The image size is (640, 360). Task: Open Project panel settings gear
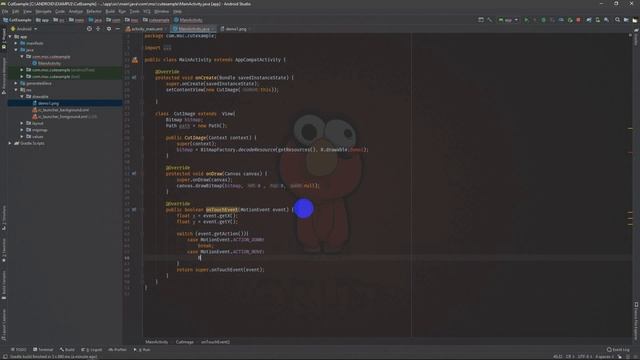[109, 29]
